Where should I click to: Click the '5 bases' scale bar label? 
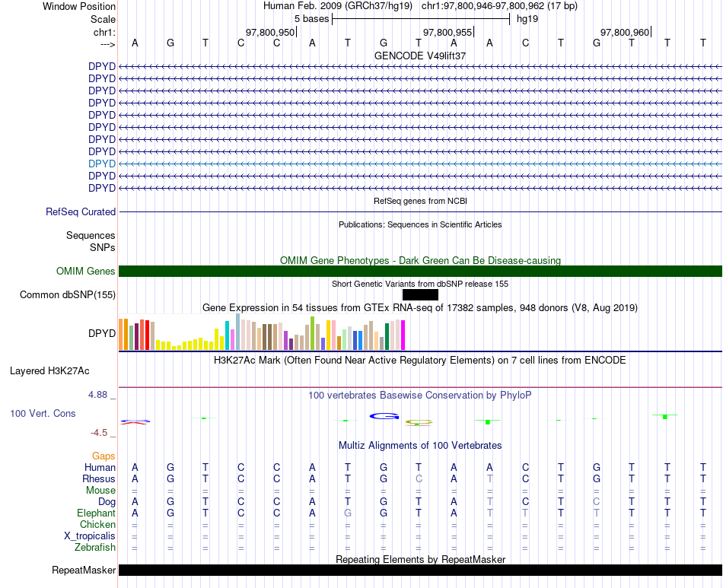(x=312, y=19)
